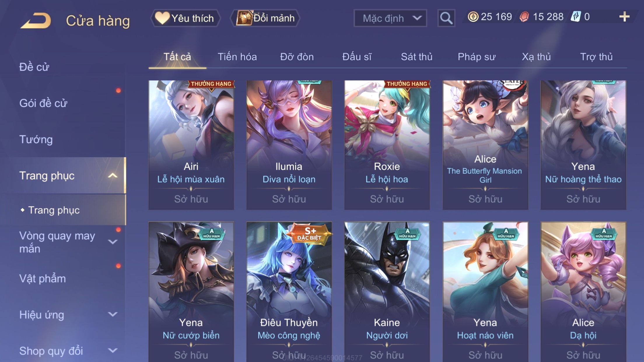Screen dimensions: 644x362
Task: Expand the Hiệu ứng sidebar section
Action: click(113, 314)
